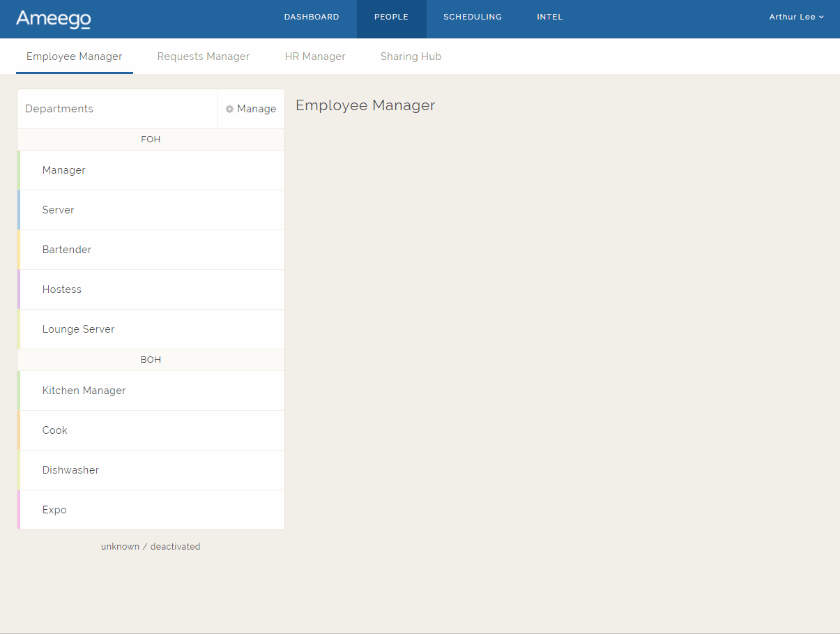Select the PEOPLE navigation item
Viewport: 840px width, 634px height.
coord(391,17)
